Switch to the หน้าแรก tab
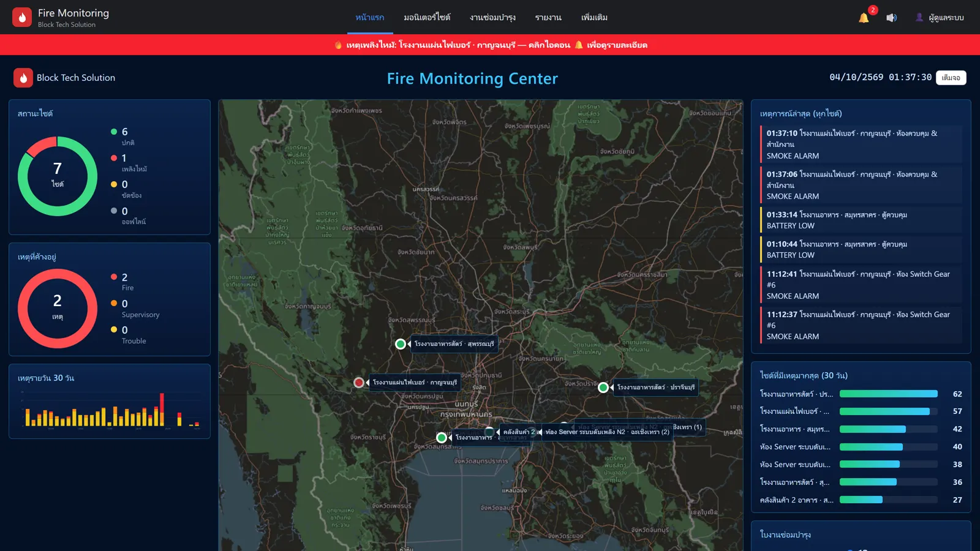This screenshot has width=980, height=551. [x=370, y=17]
